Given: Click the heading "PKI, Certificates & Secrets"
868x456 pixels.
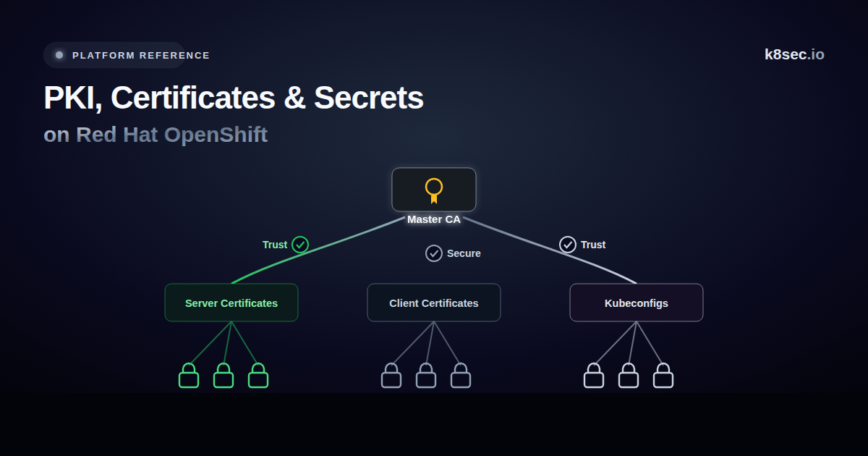Looking at the screenshot, I should tap(234, 98).
